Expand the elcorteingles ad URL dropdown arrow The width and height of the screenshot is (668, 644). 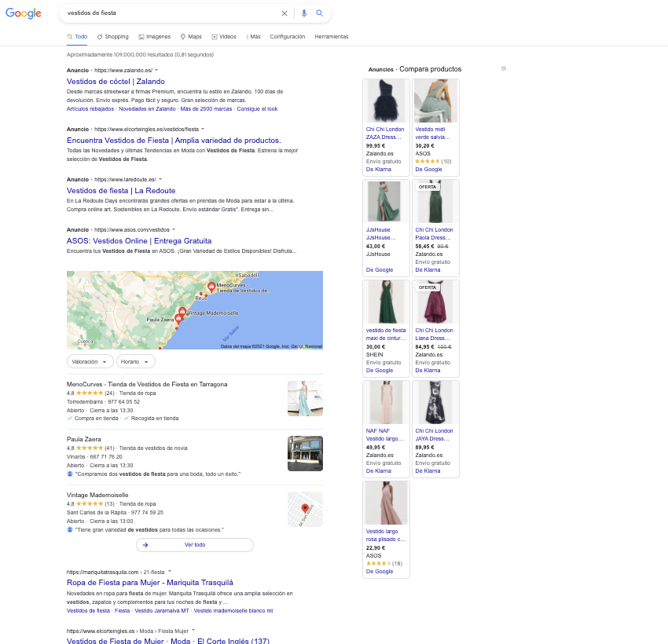tap(203, 129)
